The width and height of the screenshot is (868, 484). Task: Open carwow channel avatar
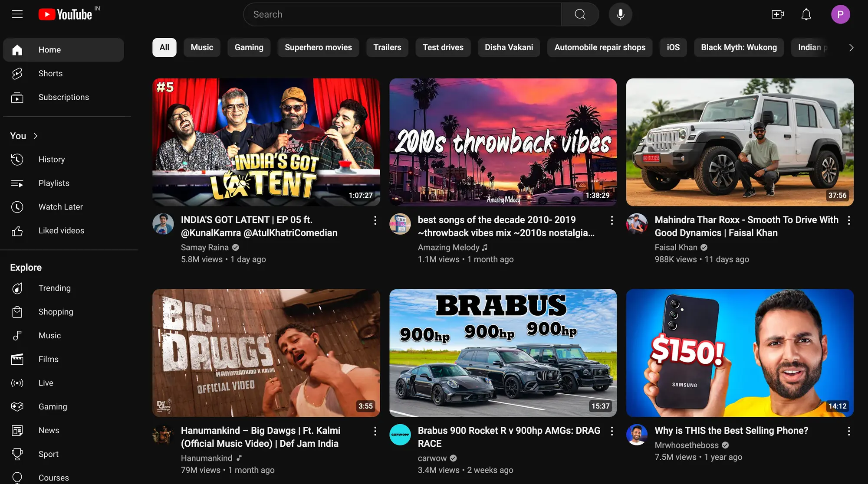(x=400, y=435)
